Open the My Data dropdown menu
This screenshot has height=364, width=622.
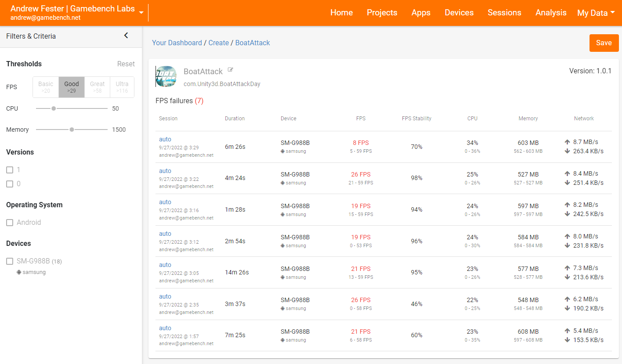pos(596,13)
